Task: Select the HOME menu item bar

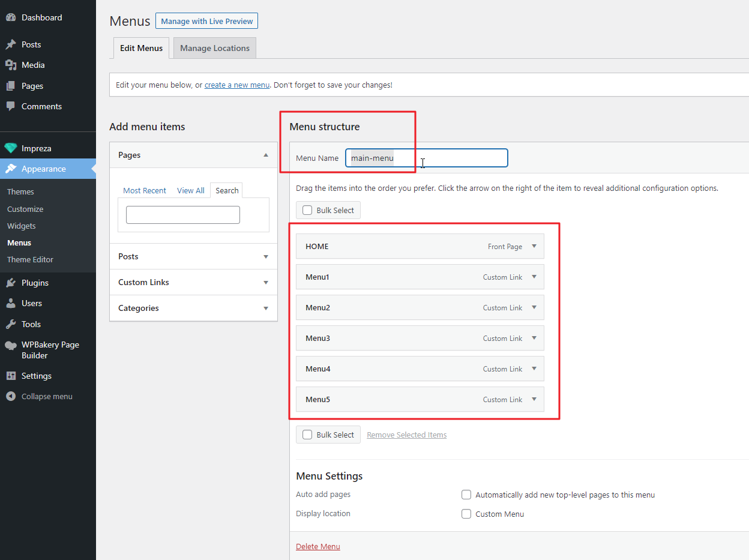Action: (420, 246)
